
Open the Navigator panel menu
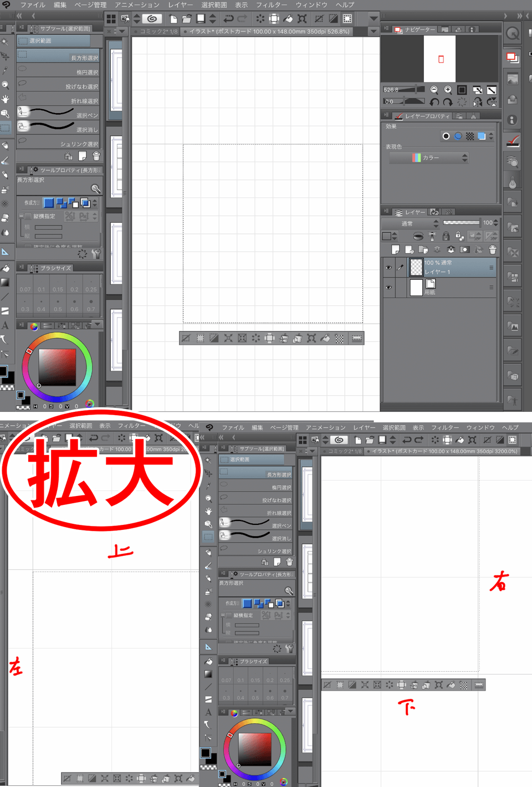(386, 29)
